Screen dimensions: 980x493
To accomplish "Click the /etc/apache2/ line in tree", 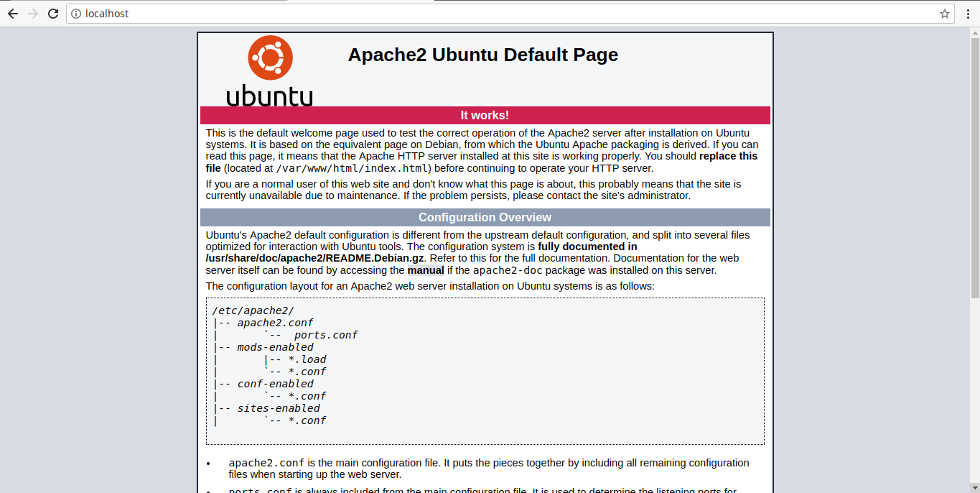I will click(253, 310).
